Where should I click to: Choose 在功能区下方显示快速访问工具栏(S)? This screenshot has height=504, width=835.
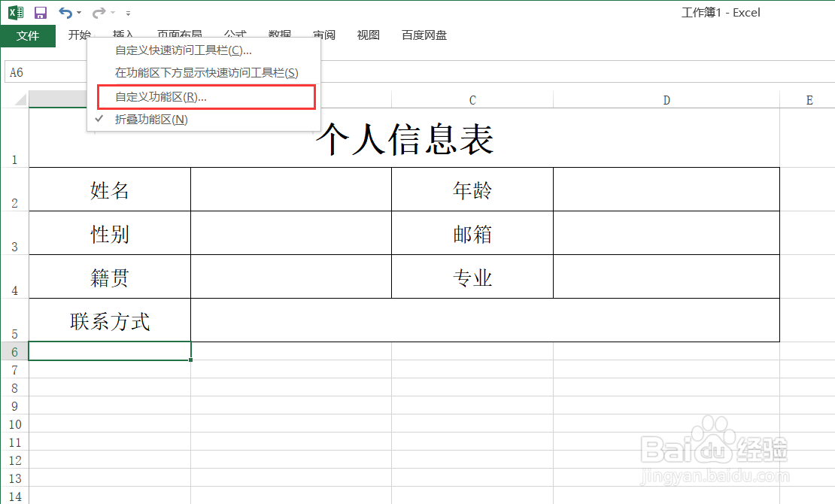(203, 72)
